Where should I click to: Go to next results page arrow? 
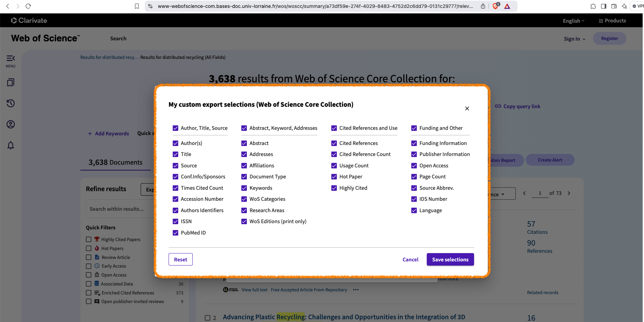point(569,193)
